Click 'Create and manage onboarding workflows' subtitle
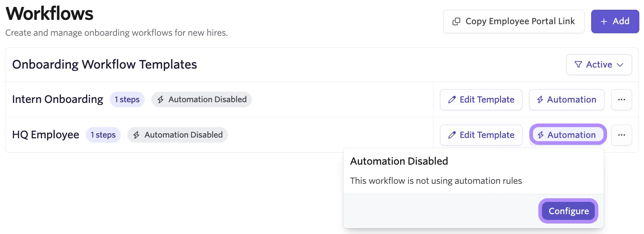 [116, 33]
